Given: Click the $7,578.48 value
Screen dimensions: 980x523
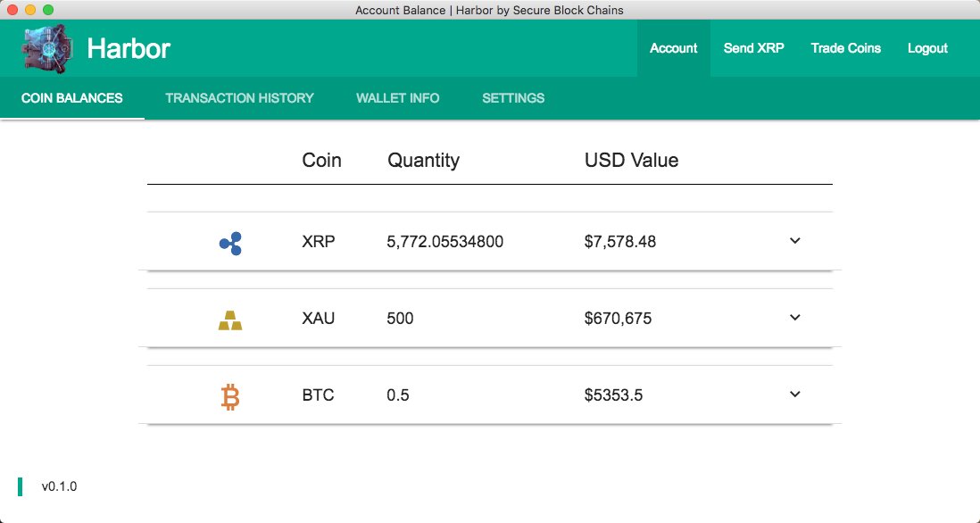Looking at the screenshot, I should 620,241.
